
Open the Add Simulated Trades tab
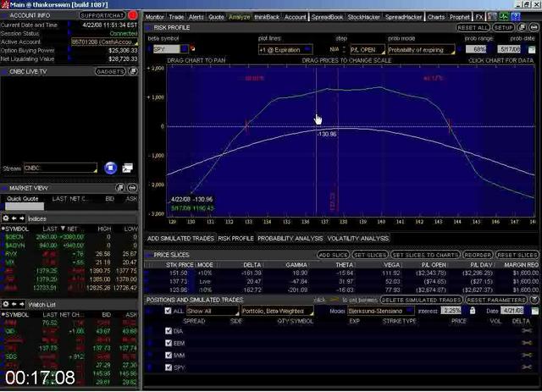(x=180, y=238)
